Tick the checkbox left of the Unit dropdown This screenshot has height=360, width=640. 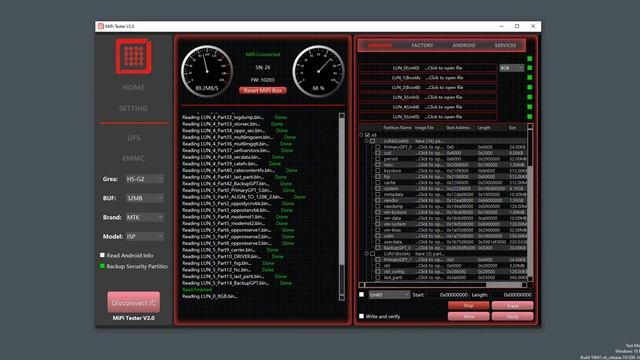(x=361, y=294)
